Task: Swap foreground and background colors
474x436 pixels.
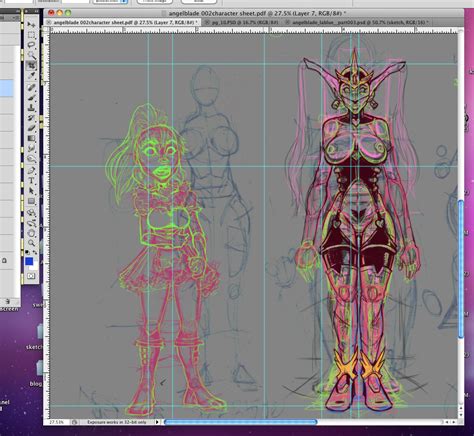Action: (35, 252)
